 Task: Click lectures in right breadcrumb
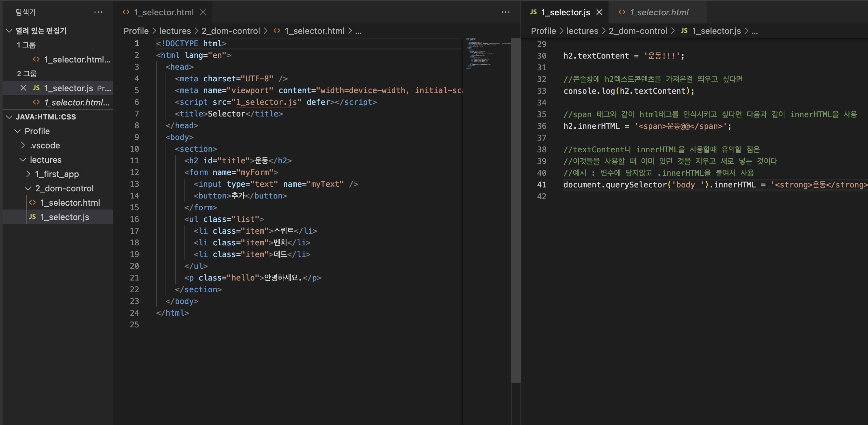pos(582,31)
